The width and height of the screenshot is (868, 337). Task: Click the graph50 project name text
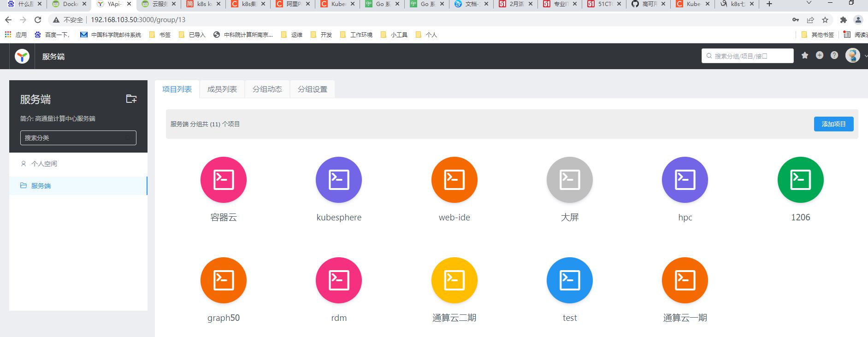tap(224, 318)
